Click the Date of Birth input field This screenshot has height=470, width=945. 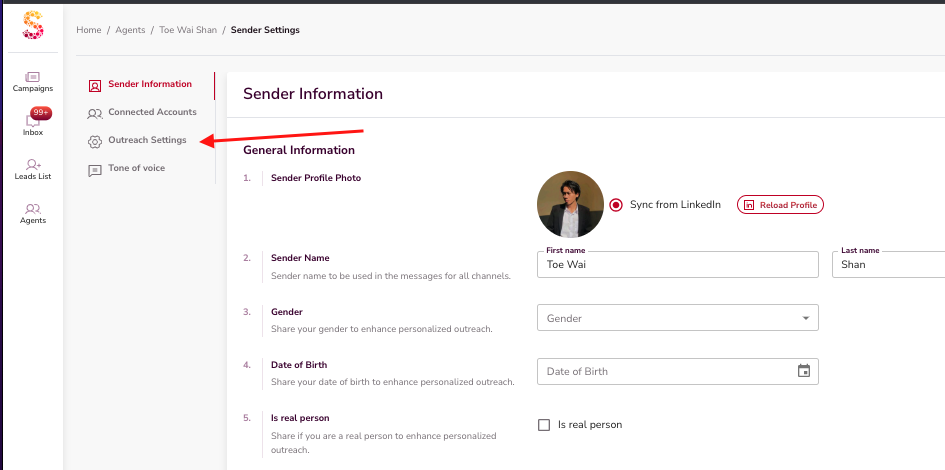665,371
